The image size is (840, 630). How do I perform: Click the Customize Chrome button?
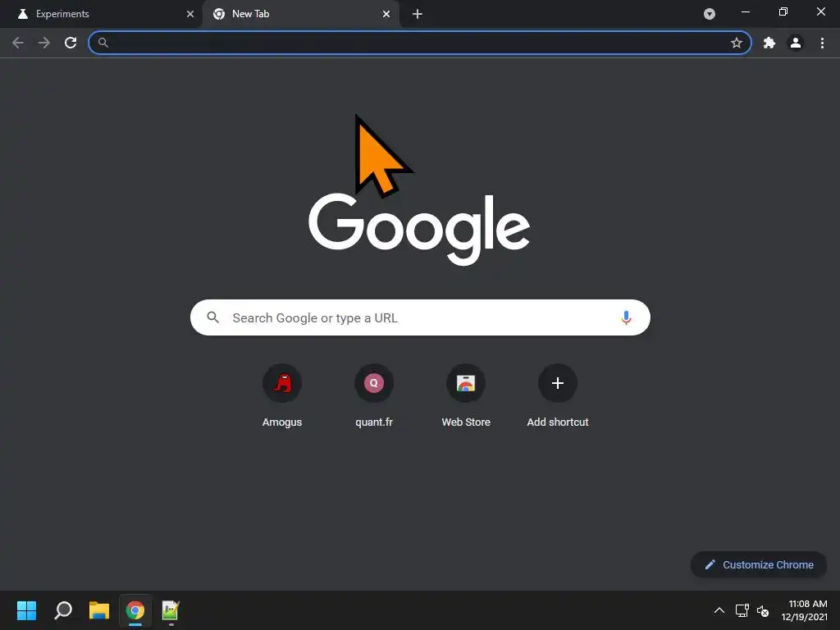coord(759,564)
